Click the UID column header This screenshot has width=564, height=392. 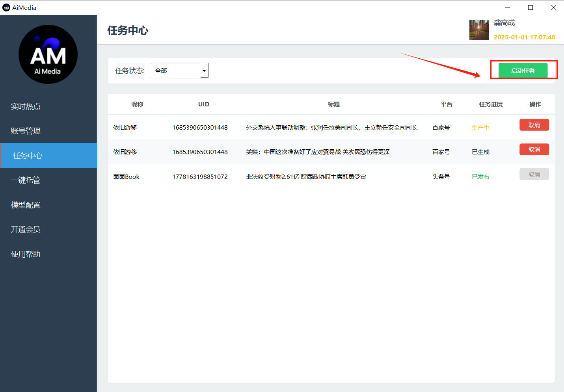[x=204, y=104]
